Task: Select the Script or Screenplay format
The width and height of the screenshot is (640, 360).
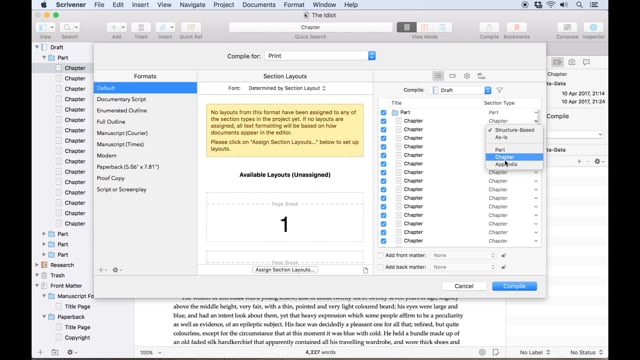Action: click(145, 189)
